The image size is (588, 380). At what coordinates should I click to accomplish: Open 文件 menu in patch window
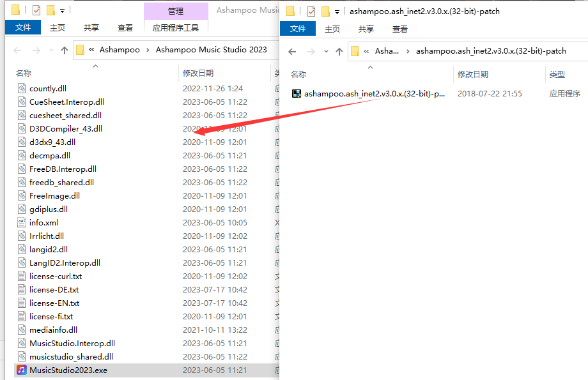coord(298,29)
